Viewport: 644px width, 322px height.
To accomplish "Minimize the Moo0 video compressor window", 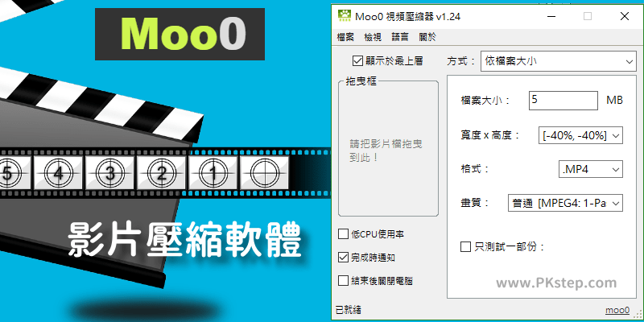I will tap(551, 16).
